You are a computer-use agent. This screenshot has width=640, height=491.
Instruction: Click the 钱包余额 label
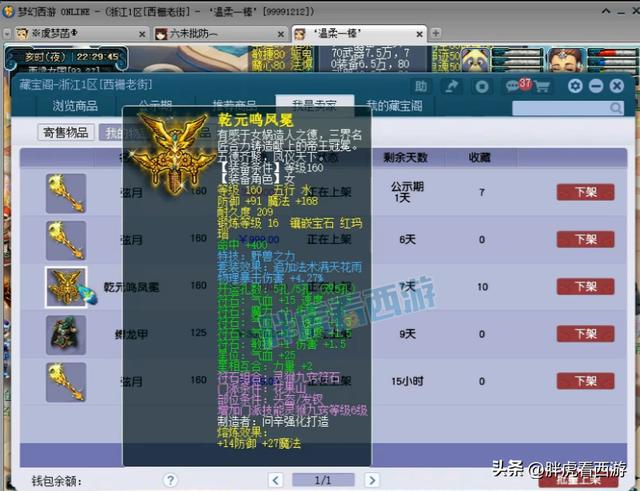[x=57, y=481]
